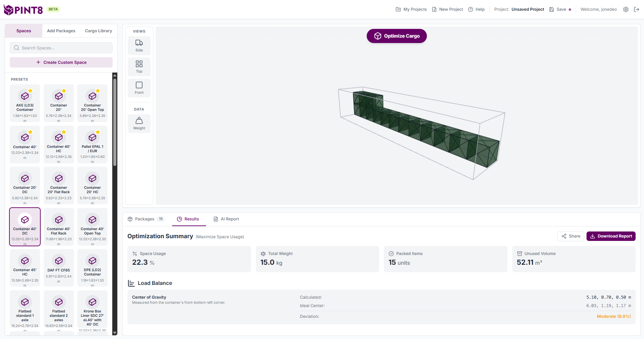Show Weight data overlay
This screenshot has width=644, height=339.
click(x=139, y=124)
